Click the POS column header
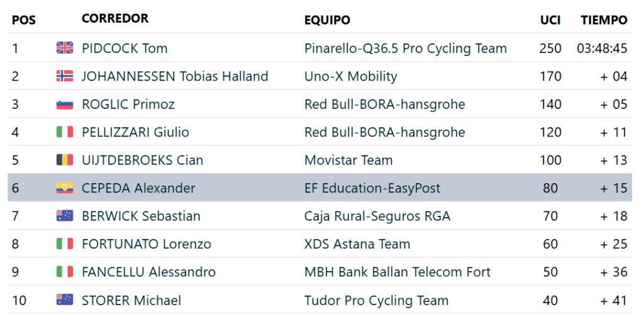The image size is (644, 314). pyautogui.click(x=24, y=20)
